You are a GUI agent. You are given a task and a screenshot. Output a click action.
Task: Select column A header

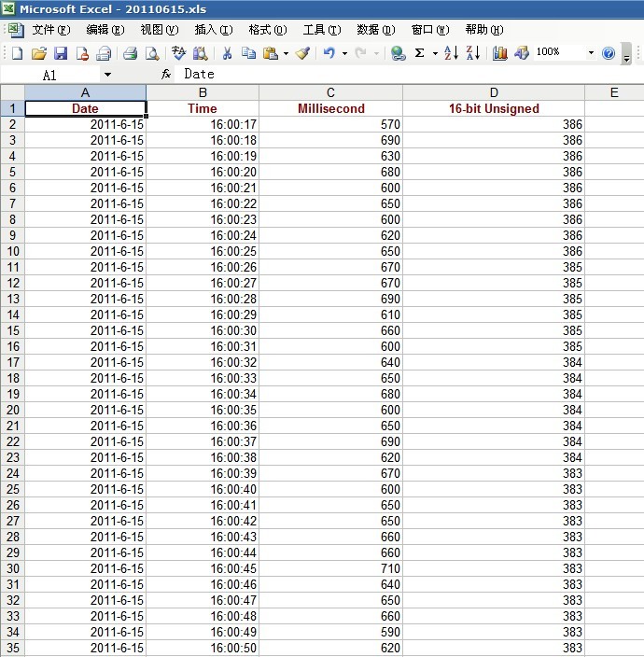coord(85,92)
